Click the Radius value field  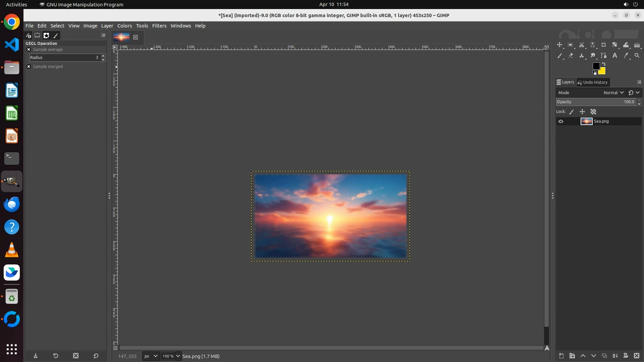point(64,58)
